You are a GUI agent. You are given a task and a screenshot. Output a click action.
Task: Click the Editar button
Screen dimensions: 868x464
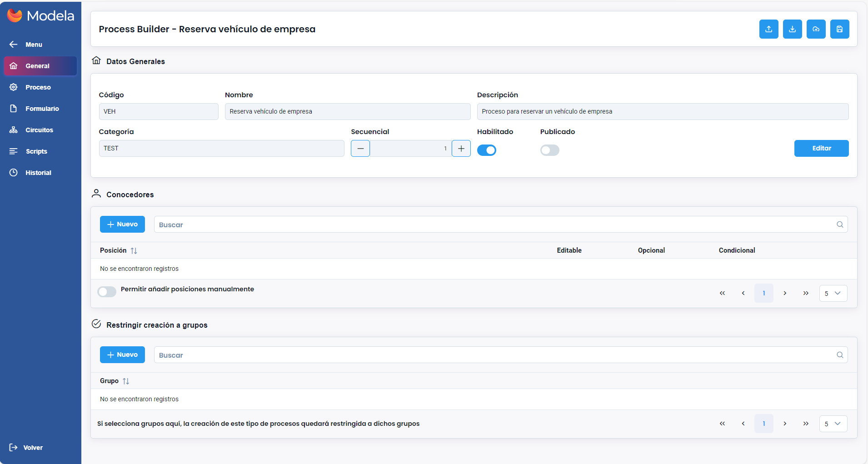point(821,148)
